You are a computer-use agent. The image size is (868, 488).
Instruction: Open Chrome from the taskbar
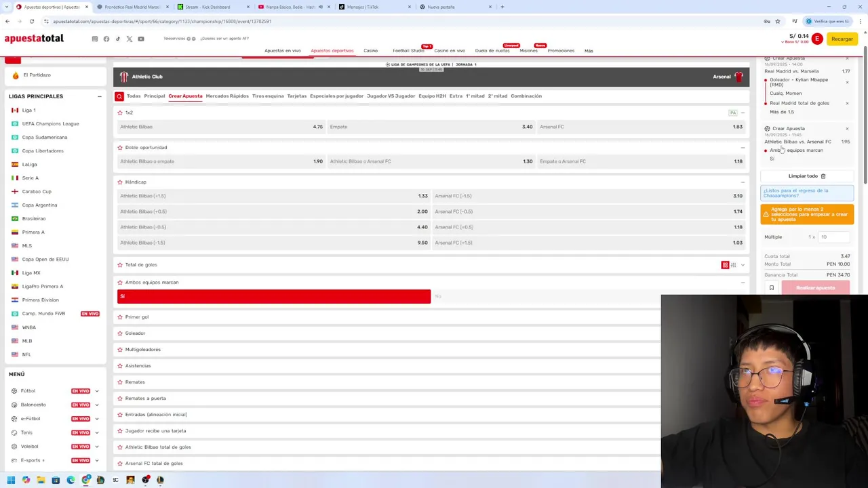pos(85,480)
